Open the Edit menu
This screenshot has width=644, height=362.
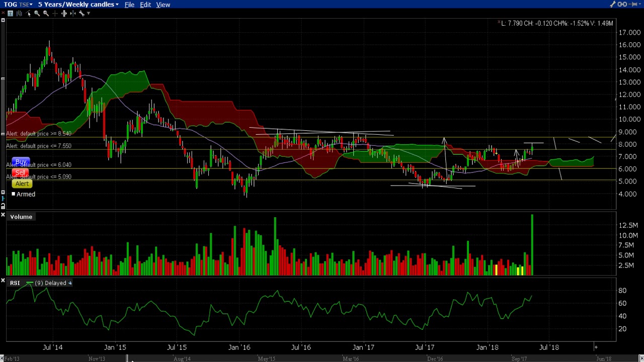coord(145,5)
